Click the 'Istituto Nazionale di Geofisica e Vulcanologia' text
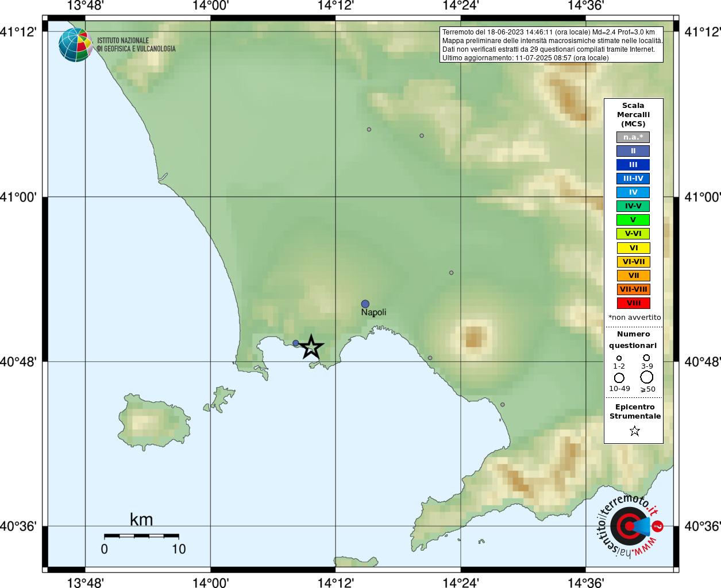This screenshot has height=588, width=721. (136, 45)
